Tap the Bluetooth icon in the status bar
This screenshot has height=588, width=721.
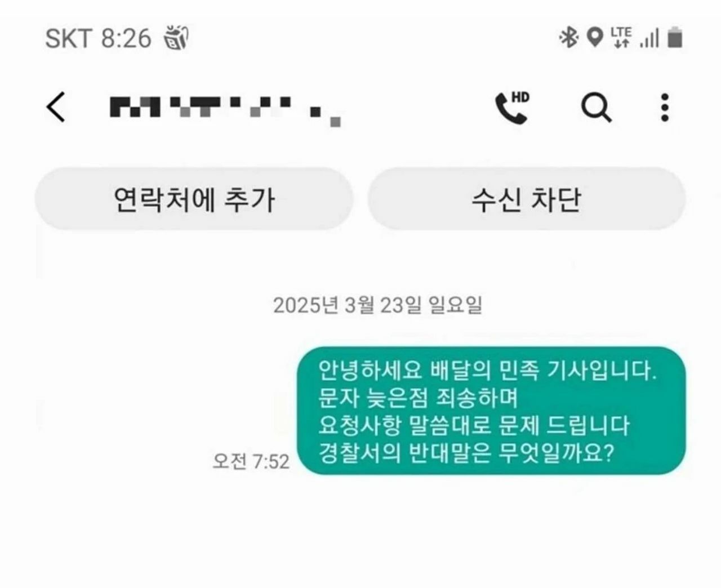(x=569, y=38)
